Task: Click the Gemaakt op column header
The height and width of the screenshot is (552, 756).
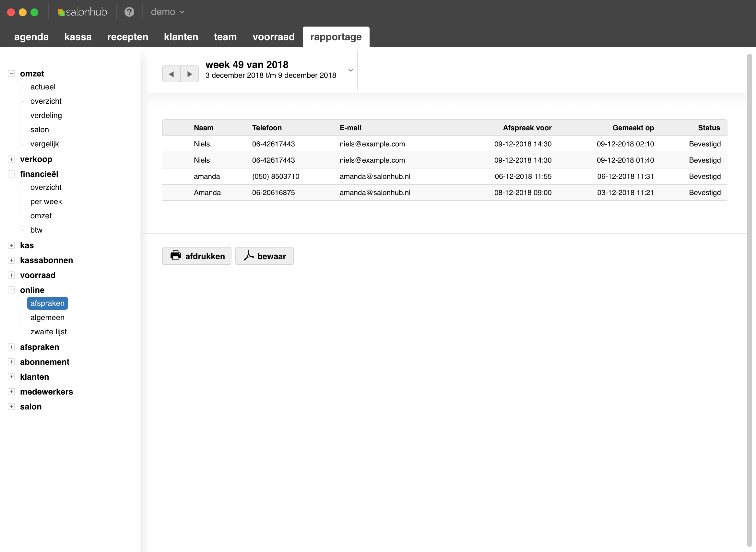Action: click(632, 128)
